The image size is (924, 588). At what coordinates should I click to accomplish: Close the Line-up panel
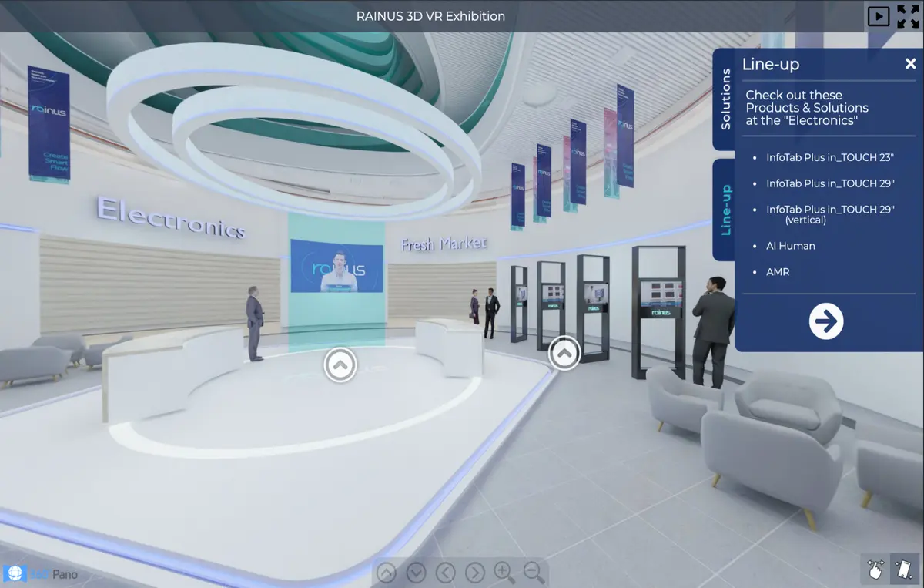click(x=910, y=64)
